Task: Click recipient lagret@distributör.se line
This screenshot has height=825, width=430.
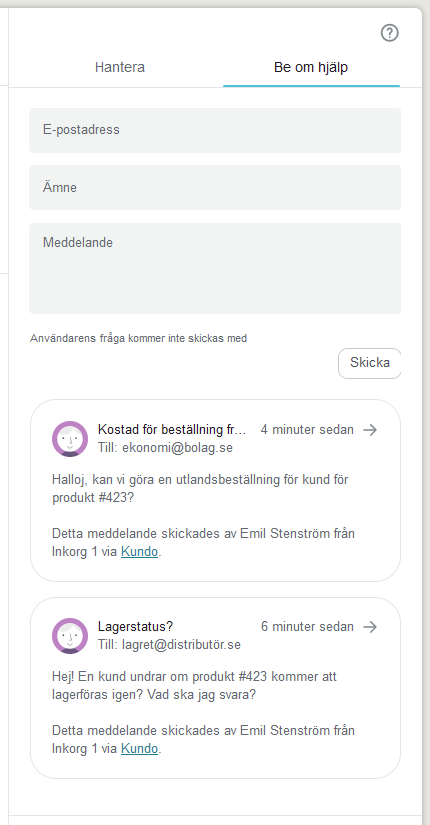Action: click(x=169, y=645)
